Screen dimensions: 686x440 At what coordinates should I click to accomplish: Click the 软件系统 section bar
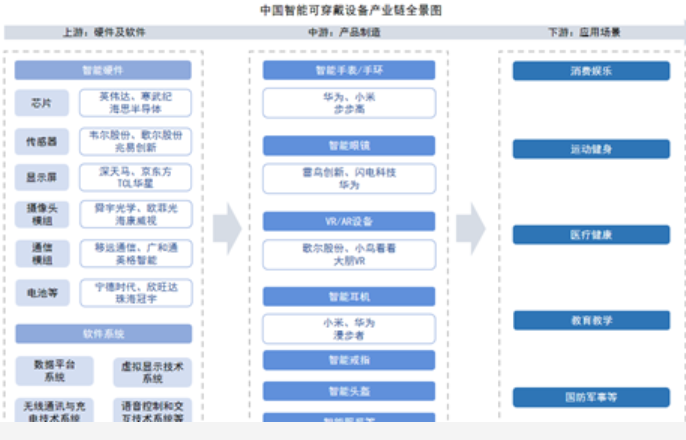[104, 334]
